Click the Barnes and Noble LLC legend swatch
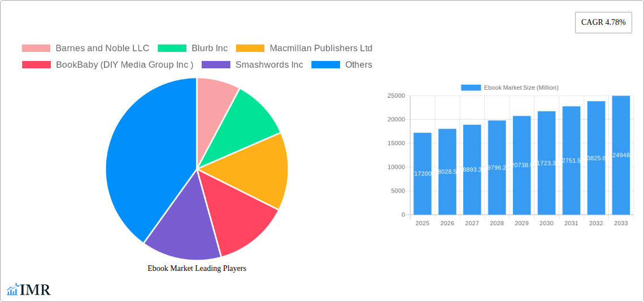The height and width of the screenshot is (302, 644). (36, 48)
